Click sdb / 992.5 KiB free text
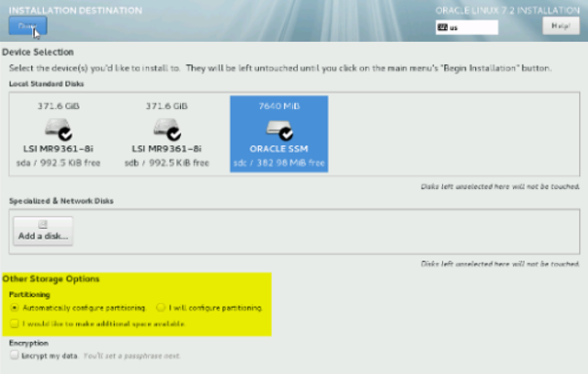 point(166,163)
